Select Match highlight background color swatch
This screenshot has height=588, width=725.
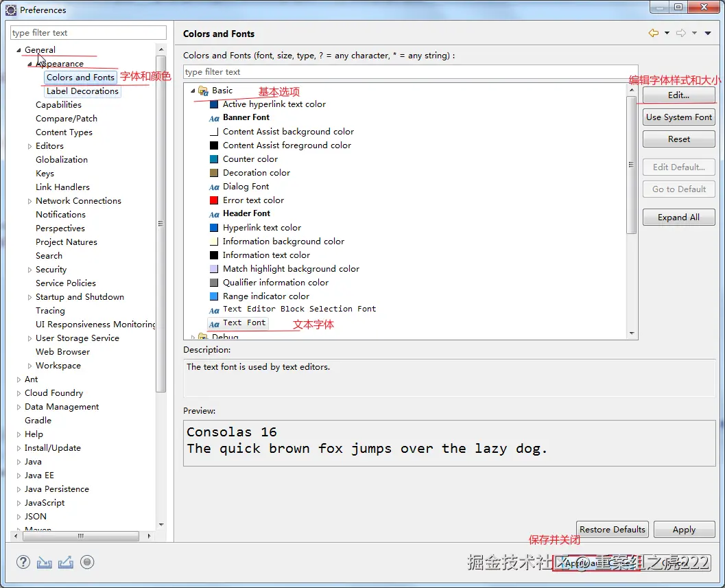point(213,269)
